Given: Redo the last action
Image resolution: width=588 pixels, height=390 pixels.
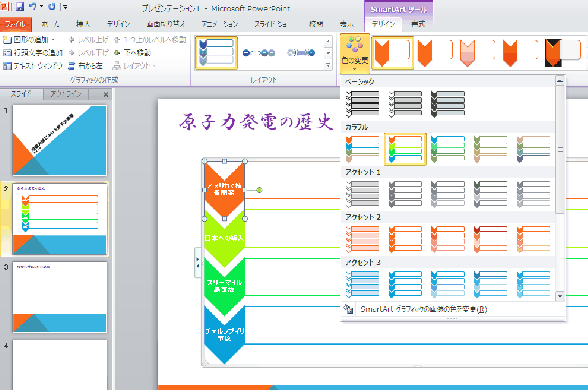Looking at the screenshot, I should point(52,6).
